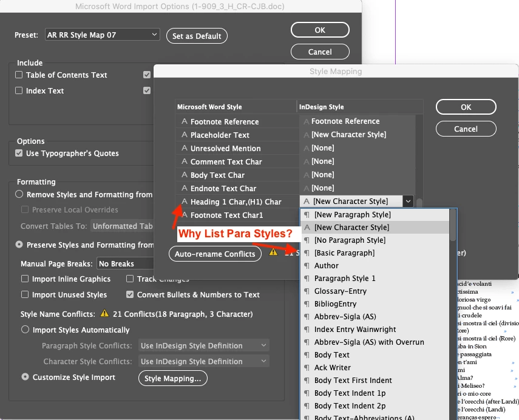Click the character icon beside Endnote Text Char
The height and width of the screenshot is (420, 519).
tap(185, 188)
